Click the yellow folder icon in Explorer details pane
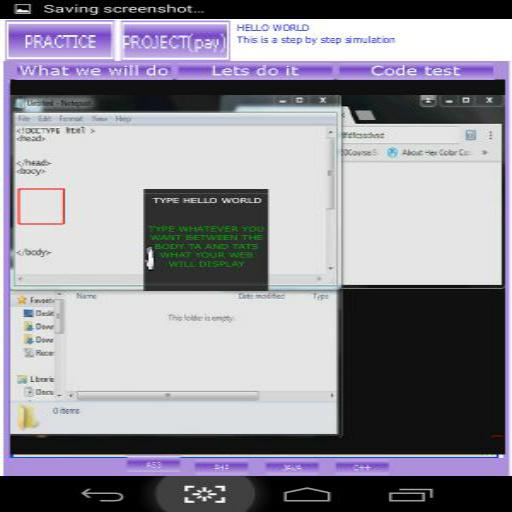This screenshot has height=512, width=512. coord(28,417)
